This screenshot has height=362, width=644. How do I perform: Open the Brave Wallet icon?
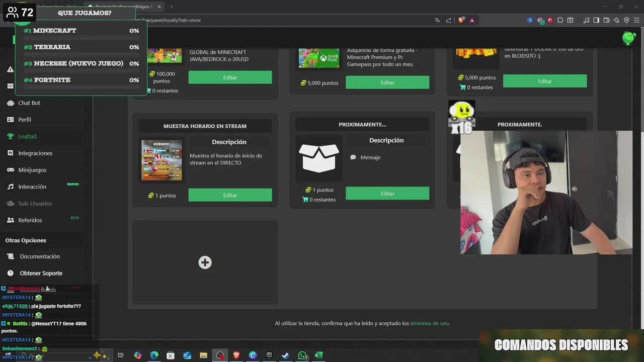(x=606, y=20)
